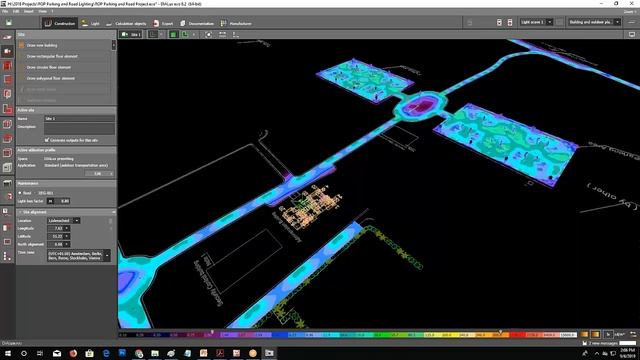Click the measure distance icon in view toolbar
This screenshot has width=640, height=360.
[x=222, y=35]
